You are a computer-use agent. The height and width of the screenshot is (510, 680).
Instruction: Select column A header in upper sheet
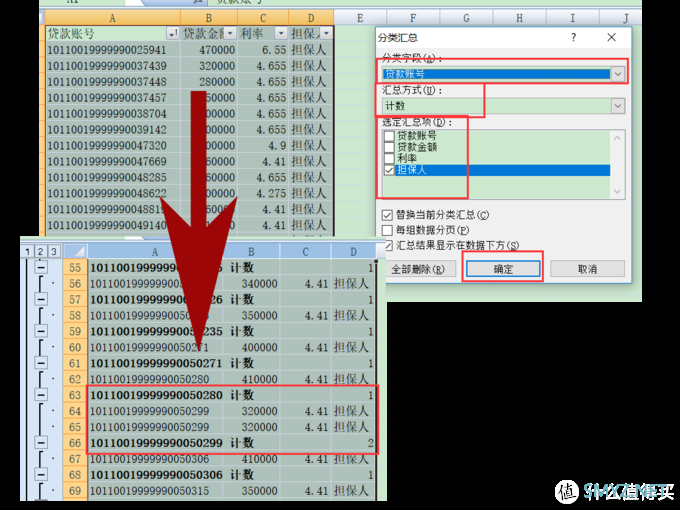(113, 18)
